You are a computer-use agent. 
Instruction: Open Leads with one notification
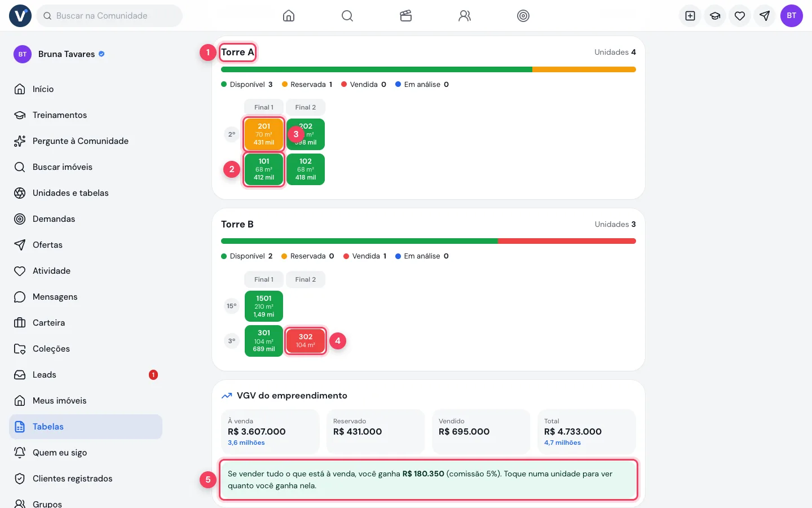(x=86, y=375)
